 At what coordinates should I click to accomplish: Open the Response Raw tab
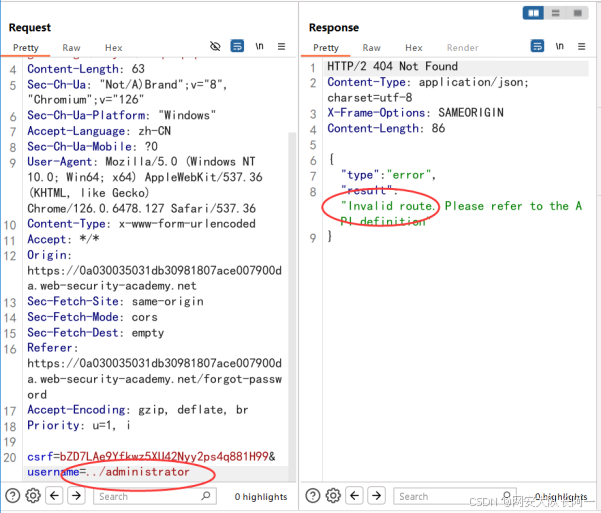point(371,47)
